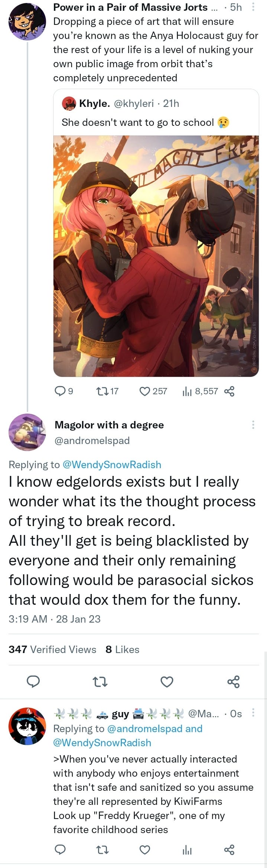Open more options on the bottom reply
267x868 pixels.
(253, 712)
